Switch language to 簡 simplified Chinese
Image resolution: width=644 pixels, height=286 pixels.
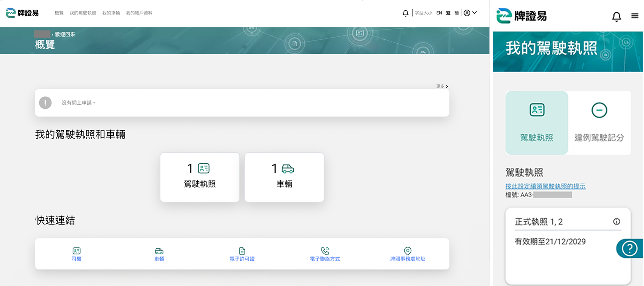coord(457,13)
